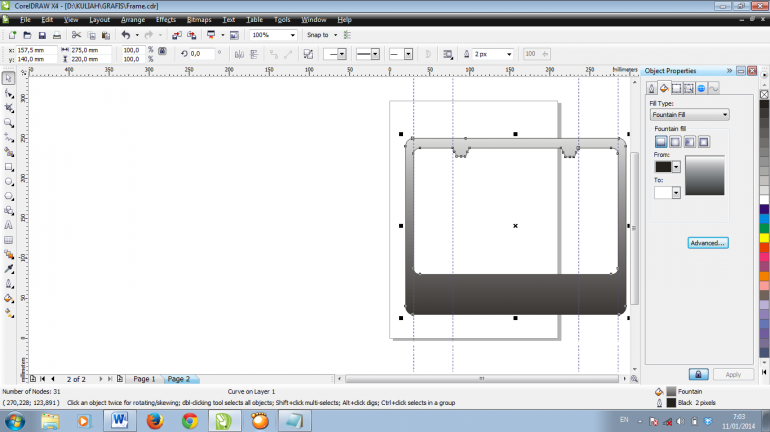Toggle the lock ratio button
Image resolution: width=770 pixels, height=432 pixels.
[x=163, y=51]
